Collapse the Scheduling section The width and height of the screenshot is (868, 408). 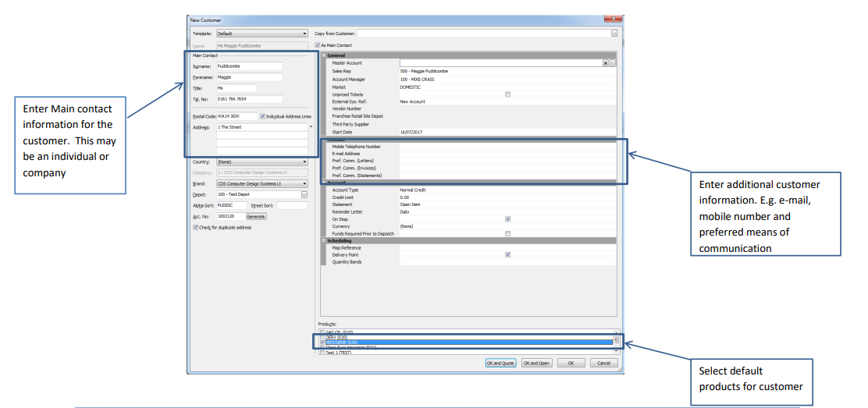pyautogui.click(x=325, y=240)
